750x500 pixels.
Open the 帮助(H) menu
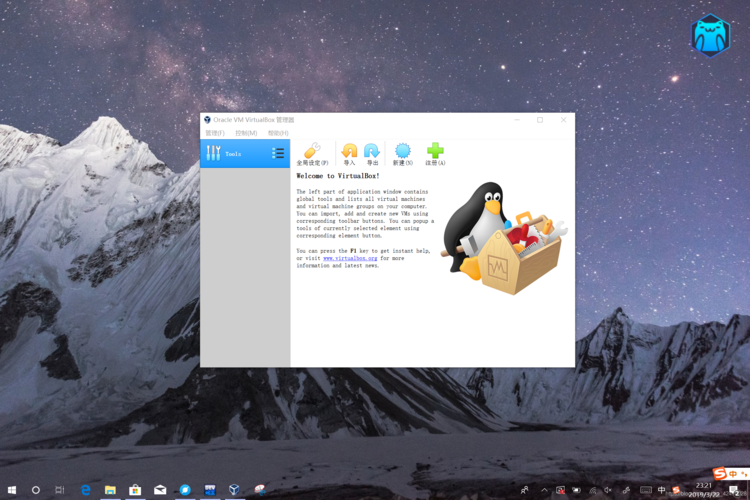pyautogui.click(x=278, y=133)
